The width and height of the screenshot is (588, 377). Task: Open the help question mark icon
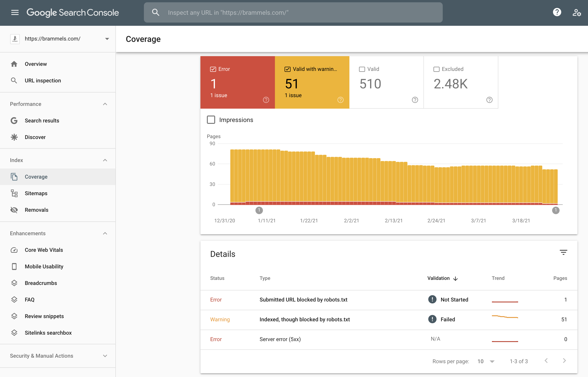point(557,12)
